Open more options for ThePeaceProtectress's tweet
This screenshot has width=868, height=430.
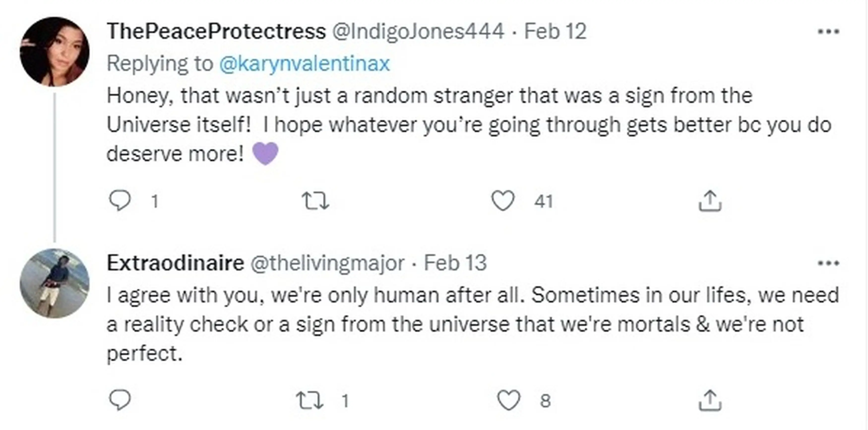(829, 32)
